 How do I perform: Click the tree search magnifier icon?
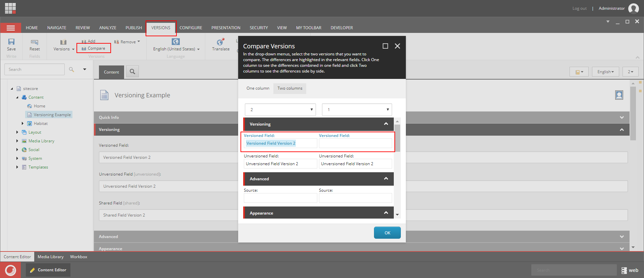point(71,69)
